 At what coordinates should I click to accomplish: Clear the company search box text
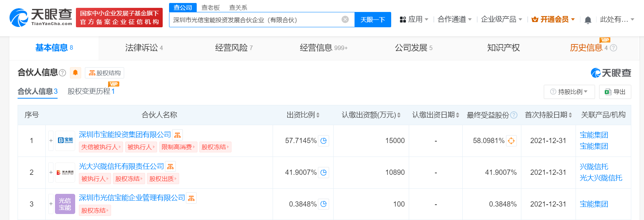click(x=345, y=19)
